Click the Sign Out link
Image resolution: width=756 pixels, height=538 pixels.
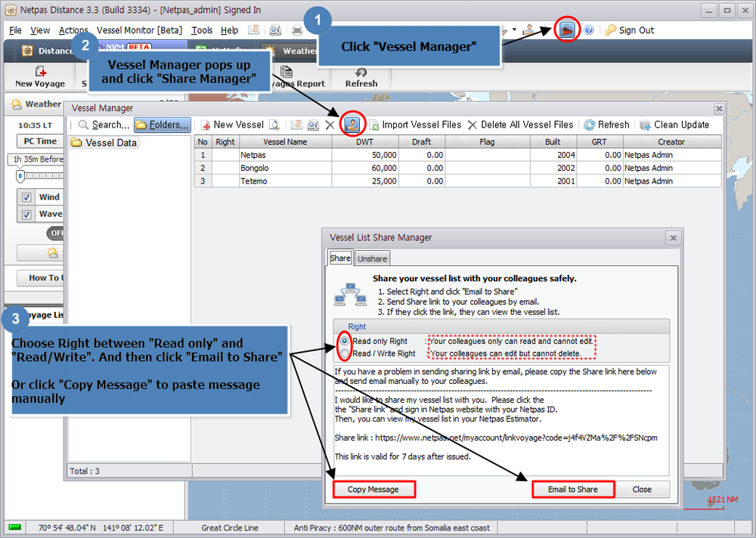point(637,30)
